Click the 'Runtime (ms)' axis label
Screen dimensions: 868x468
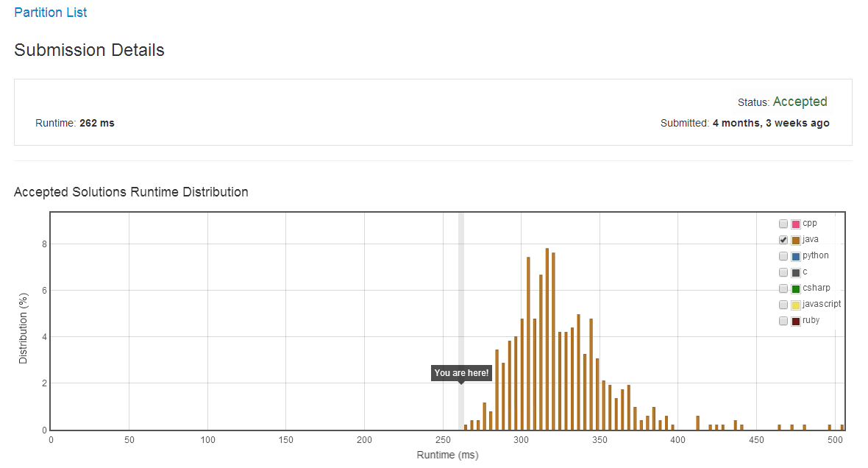(447, 455)
